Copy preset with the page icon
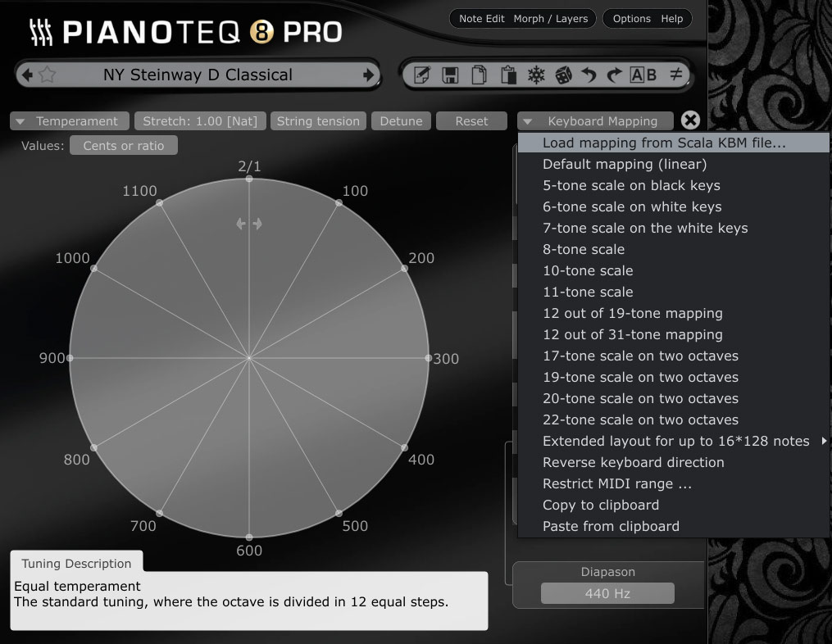Viewport: 832px width, 644px height. 479,75
